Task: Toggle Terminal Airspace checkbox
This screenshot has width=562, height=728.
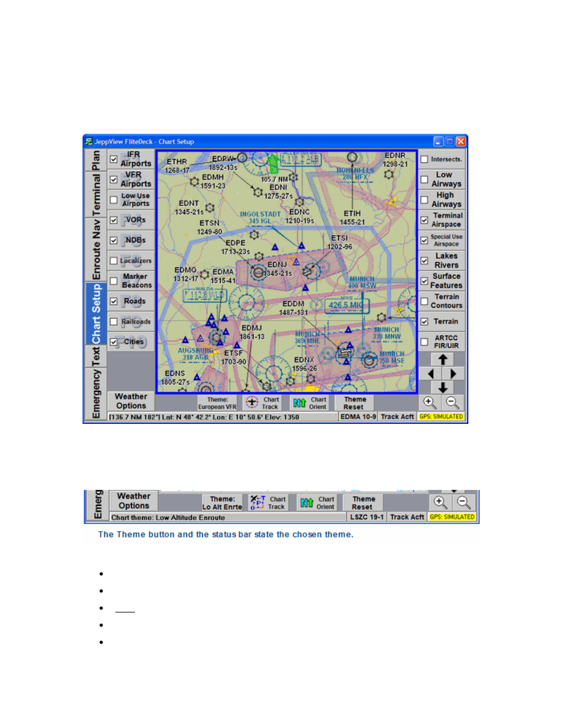Action: coord(424,220)
